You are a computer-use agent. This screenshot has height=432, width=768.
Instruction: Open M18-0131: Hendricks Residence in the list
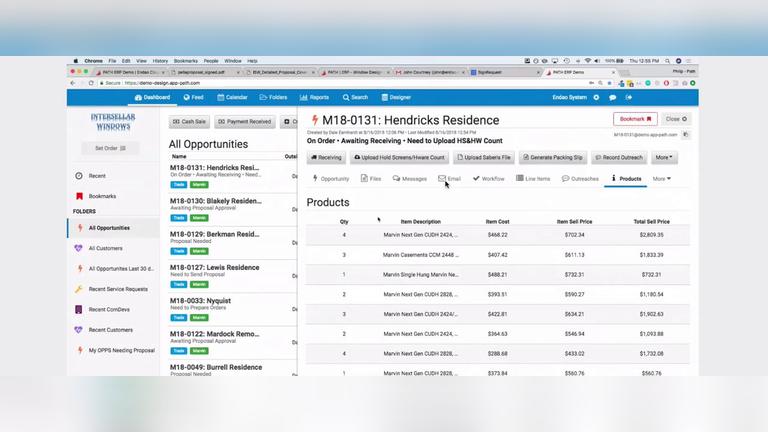tap(215, 168)
